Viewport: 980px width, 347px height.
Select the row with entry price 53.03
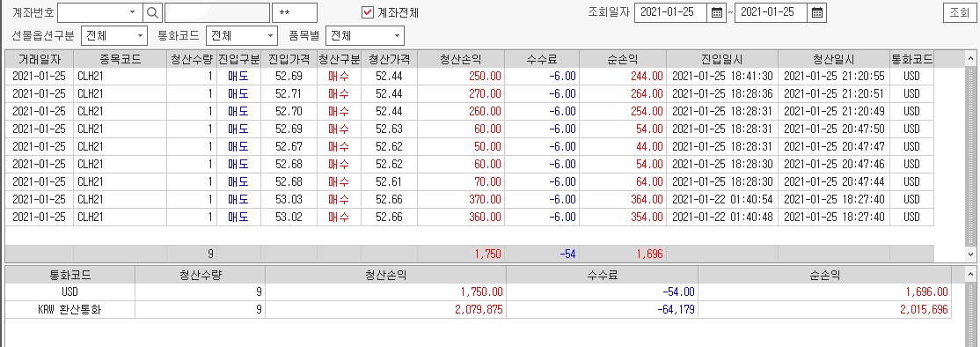(470, 199)
